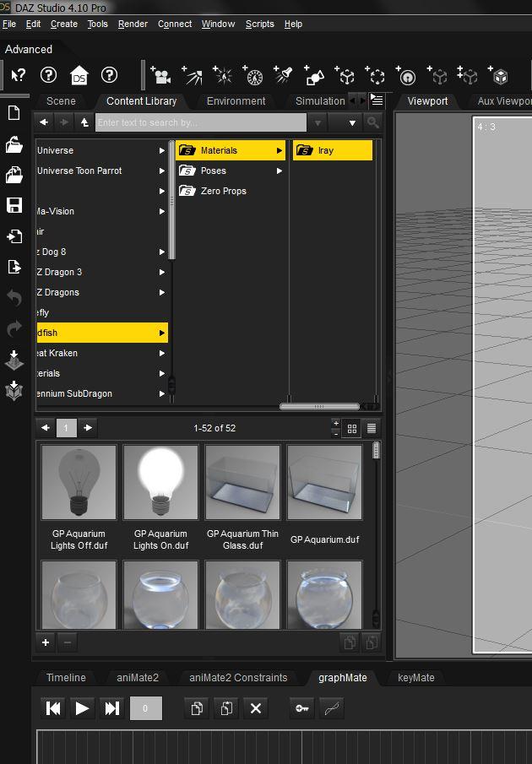Click the Import file icon
The width and height of the screenshot is (532, 764).
coord(14,236)
